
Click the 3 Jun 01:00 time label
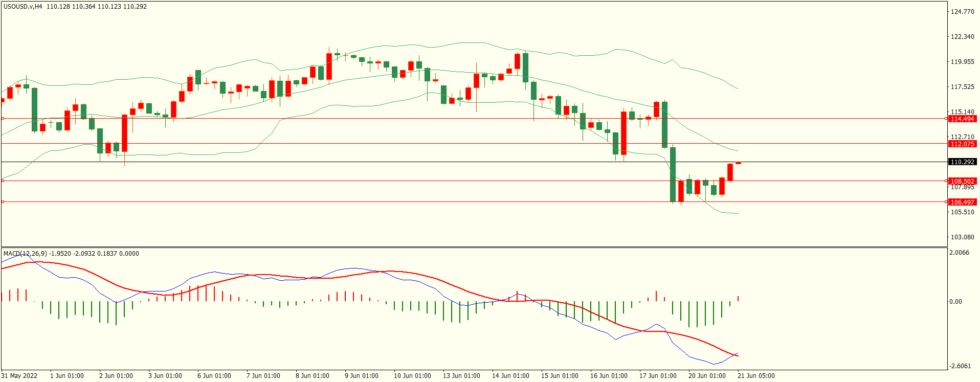click(165, 375)
